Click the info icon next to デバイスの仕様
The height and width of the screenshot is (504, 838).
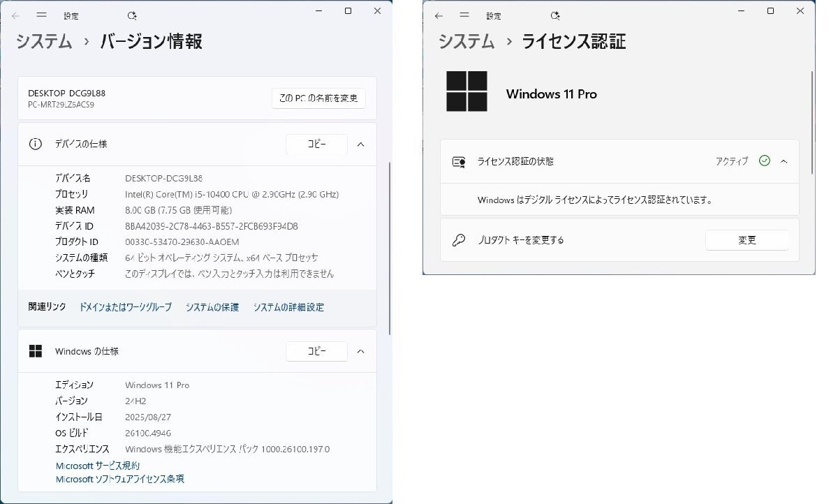[36, 144]
